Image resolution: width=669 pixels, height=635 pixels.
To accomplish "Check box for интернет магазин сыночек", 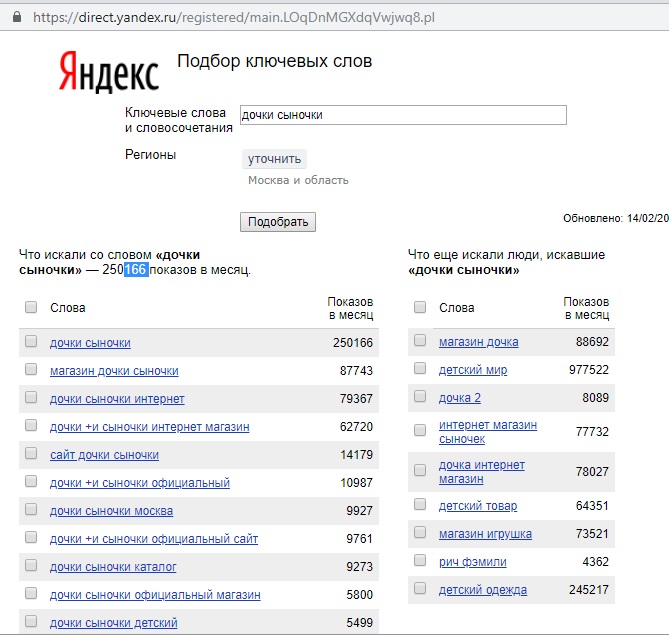I will click(x=420, y=430).
